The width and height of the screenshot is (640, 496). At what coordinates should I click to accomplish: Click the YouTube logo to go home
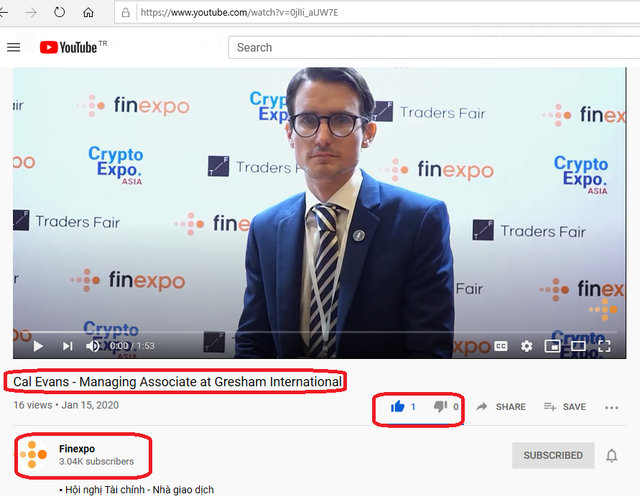(69, 47)
